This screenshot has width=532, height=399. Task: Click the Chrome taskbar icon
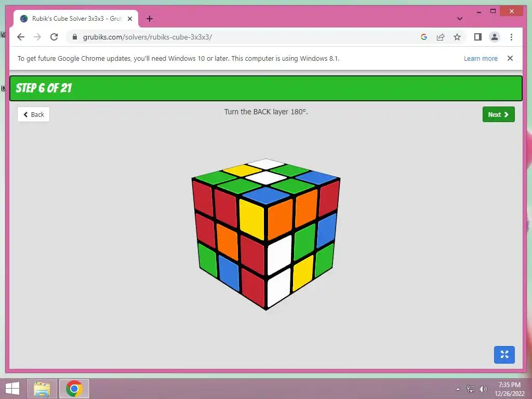tap(74, 389)
